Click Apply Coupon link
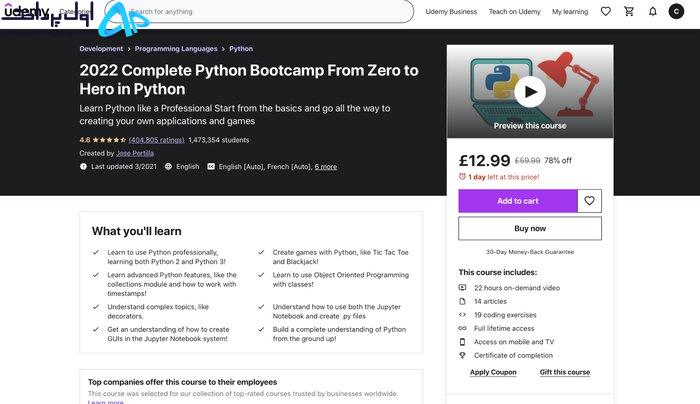This screenshot has width=700, height=404. click(x=493, y=372)
